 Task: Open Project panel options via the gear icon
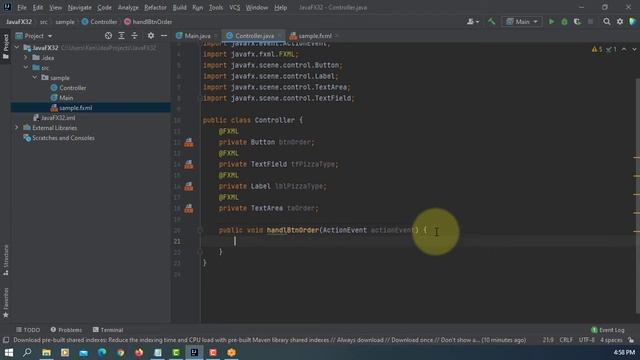[x=151, y=36]
